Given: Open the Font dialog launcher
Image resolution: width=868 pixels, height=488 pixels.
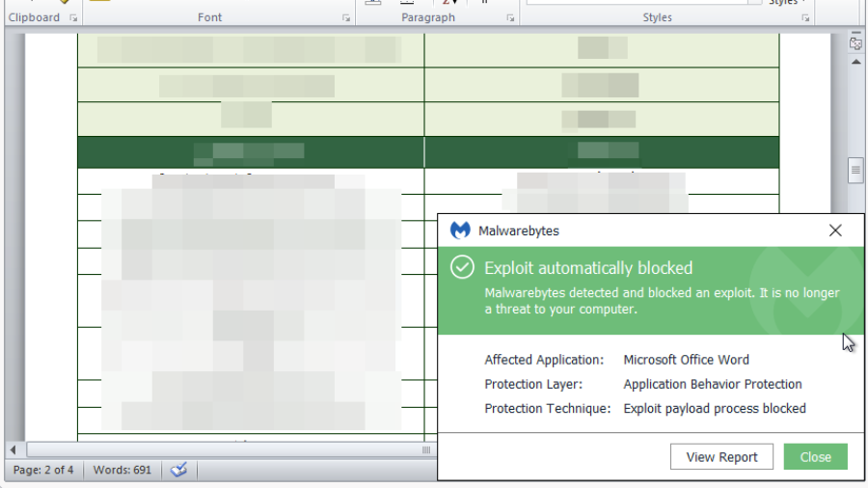Looking at the screenshot, I should pos(346,18).
